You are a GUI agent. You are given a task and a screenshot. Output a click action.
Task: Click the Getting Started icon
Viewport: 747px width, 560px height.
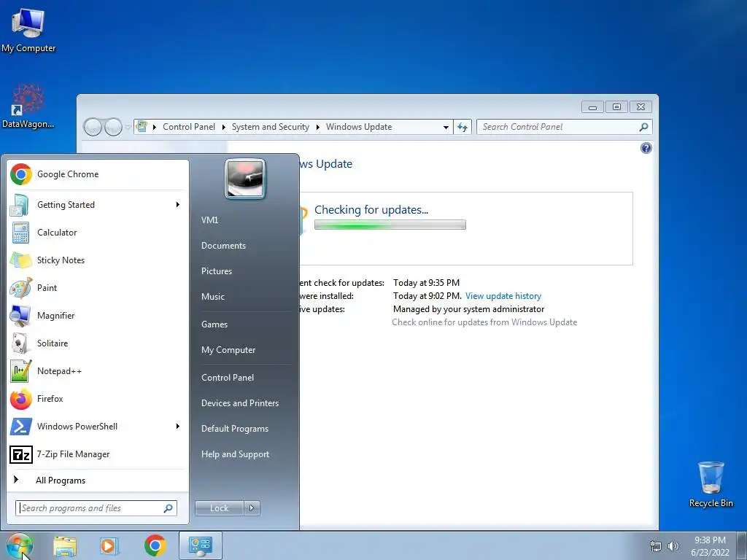click(21, 205)
